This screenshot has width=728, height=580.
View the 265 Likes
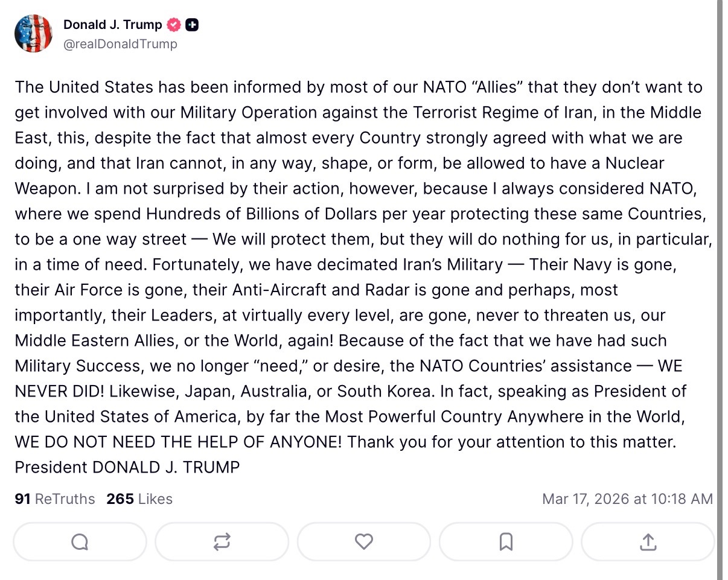coord(138,499)
